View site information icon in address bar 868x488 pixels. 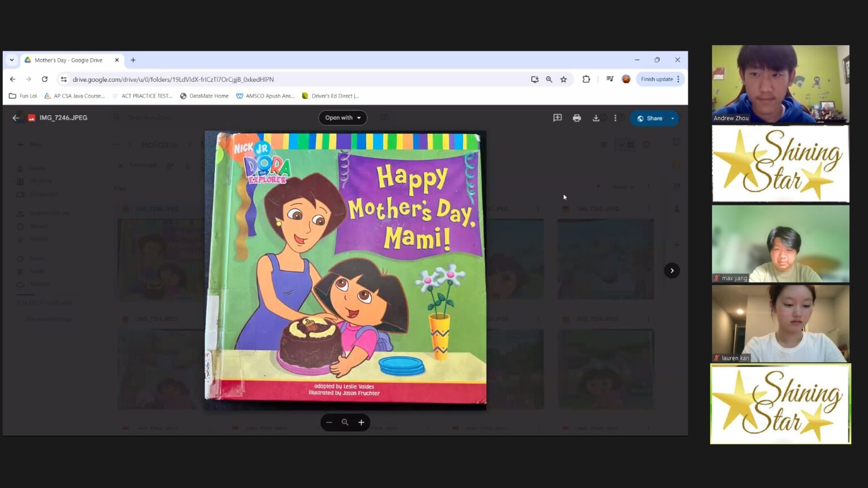(64, 80)
